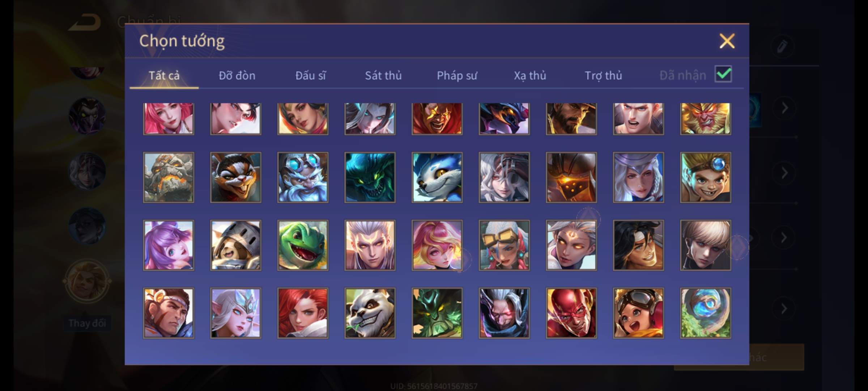Pick the dwarf with goggles and white beard
The height and width of the screenshot is (391, 868).
pos(303,177)
